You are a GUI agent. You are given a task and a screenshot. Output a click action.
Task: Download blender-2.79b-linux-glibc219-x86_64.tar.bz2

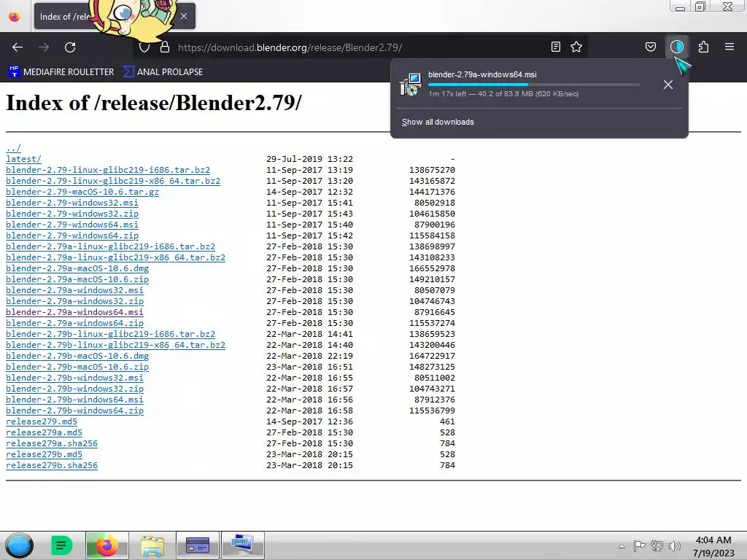115,345
